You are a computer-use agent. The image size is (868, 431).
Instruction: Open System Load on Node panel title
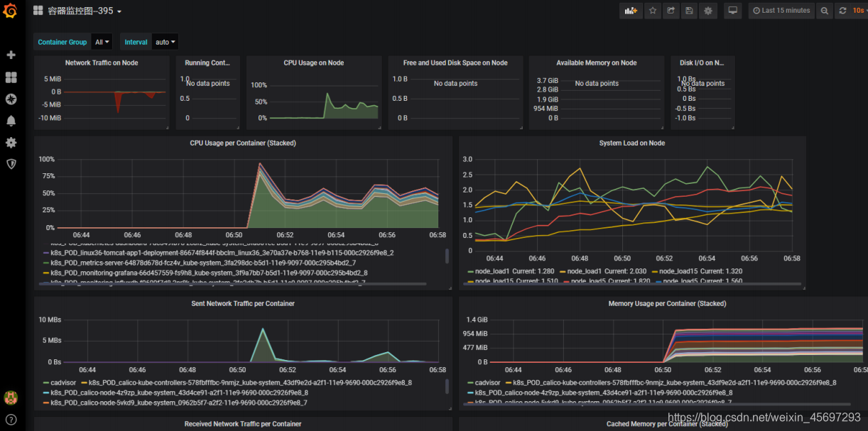(x=632, y=143)
